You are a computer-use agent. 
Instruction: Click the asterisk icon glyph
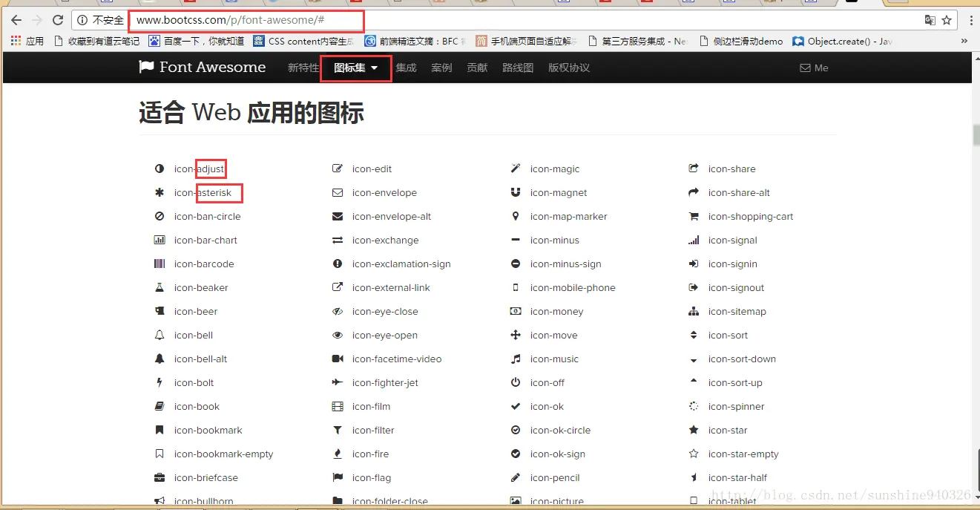click(159, 192)
